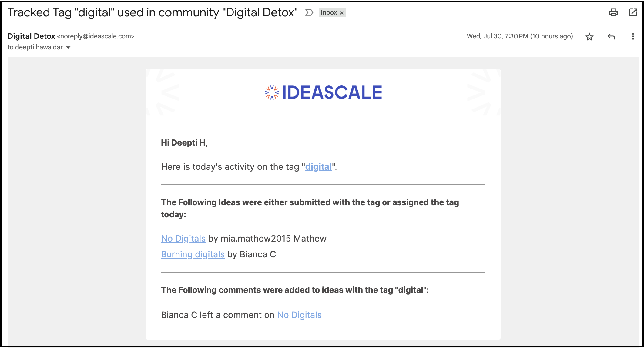Open the email in a new window
The width and height of the screenshot is (644, 348).
coord(633,12)
